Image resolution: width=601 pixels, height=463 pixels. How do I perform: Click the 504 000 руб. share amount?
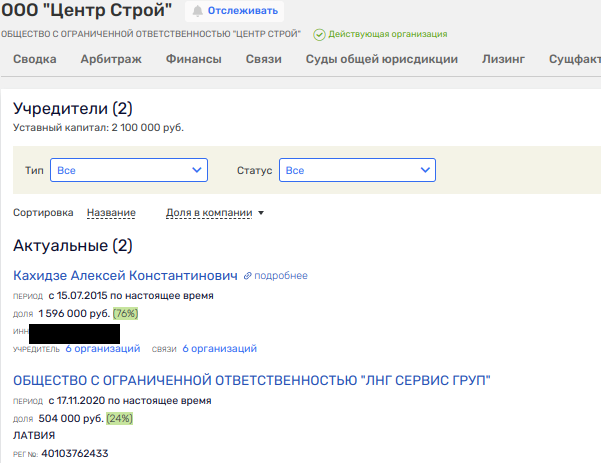71,419
